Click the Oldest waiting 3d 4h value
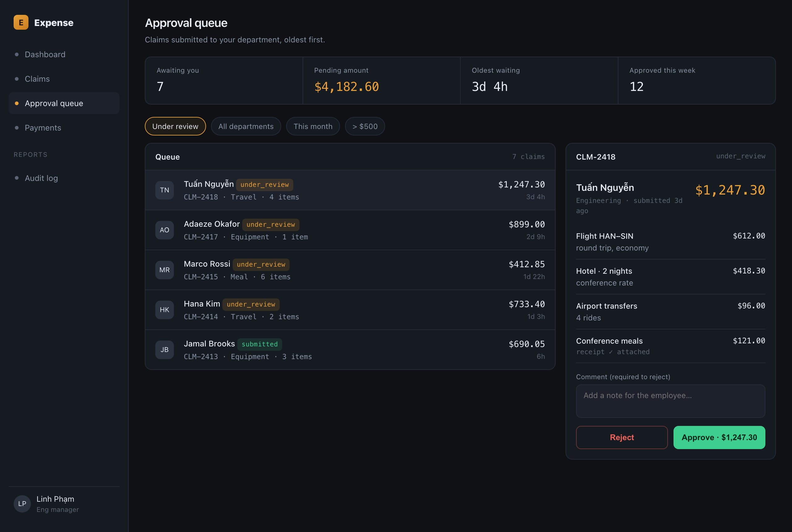Viewport: 792px width, 532px height. click(x=490, y=87)
